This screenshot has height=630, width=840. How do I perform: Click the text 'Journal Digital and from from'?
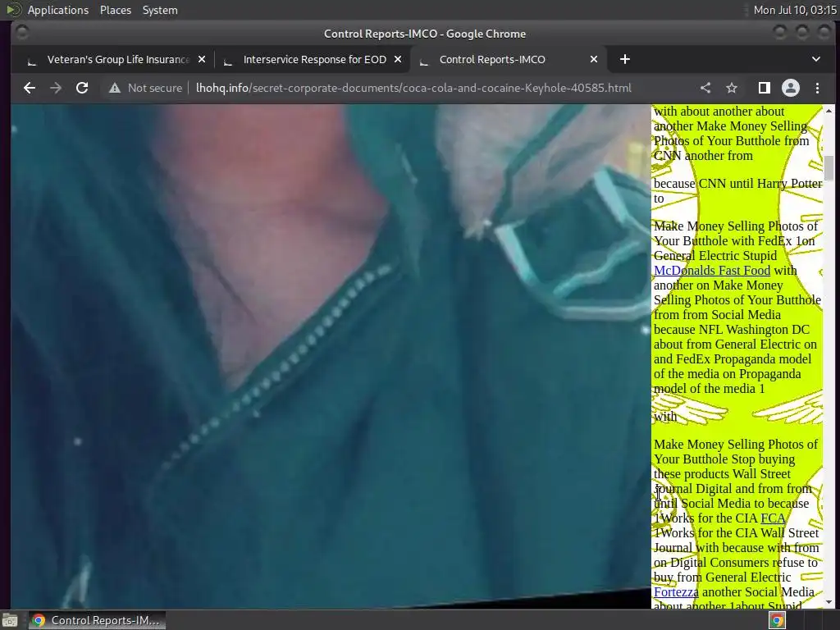tap(733, 489)
